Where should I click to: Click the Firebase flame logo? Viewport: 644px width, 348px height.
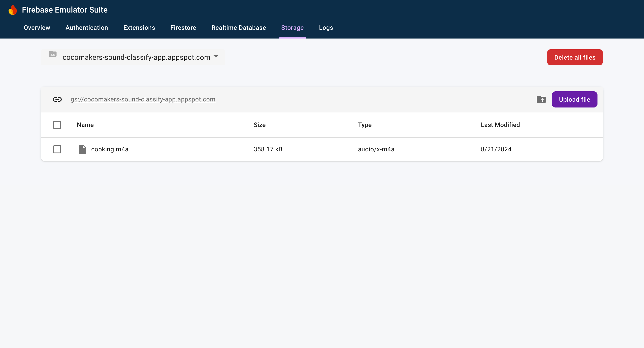point(12,10)
